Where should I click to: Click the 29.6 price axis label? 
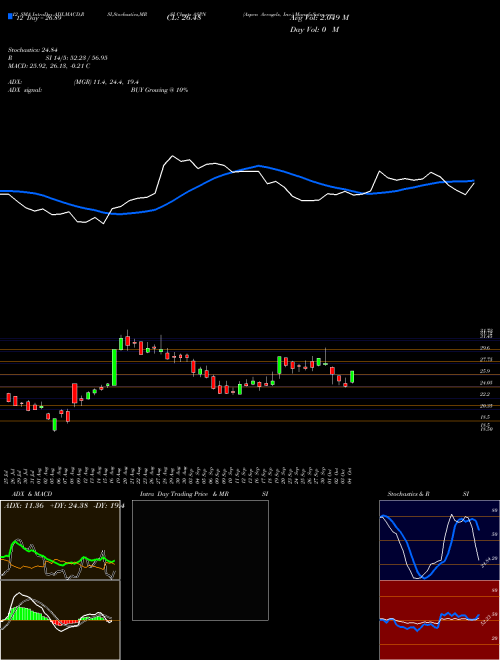click(485, 348)
